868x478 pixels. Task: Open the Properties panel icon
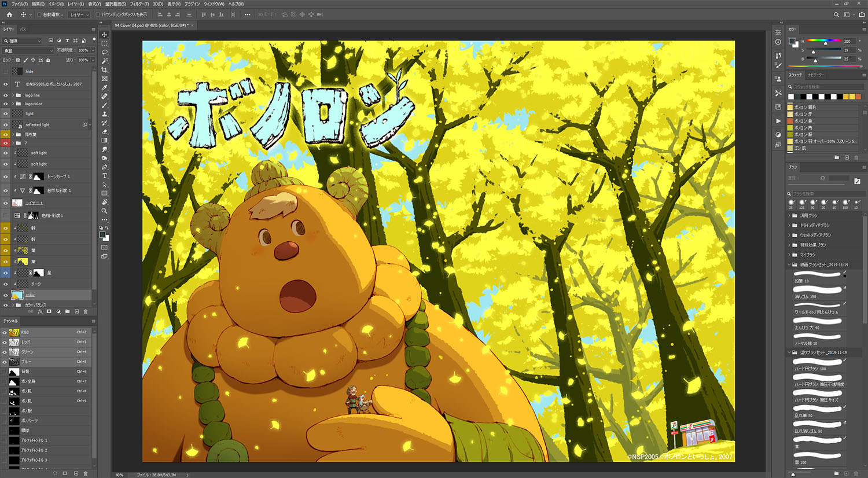coord(778,32)
